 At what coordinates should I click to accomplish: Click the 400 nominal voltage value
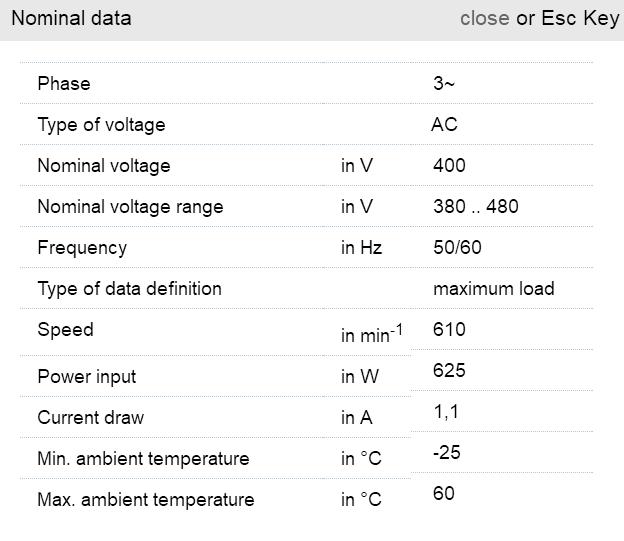(x=449, y=166)
